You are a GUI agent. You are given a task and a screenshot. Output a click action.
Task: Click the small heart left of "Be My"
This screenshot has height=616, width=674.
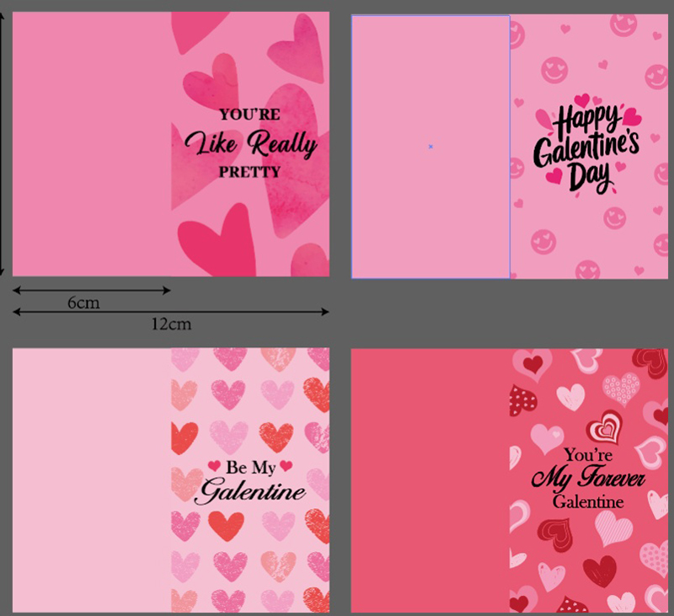click(214, 466)
